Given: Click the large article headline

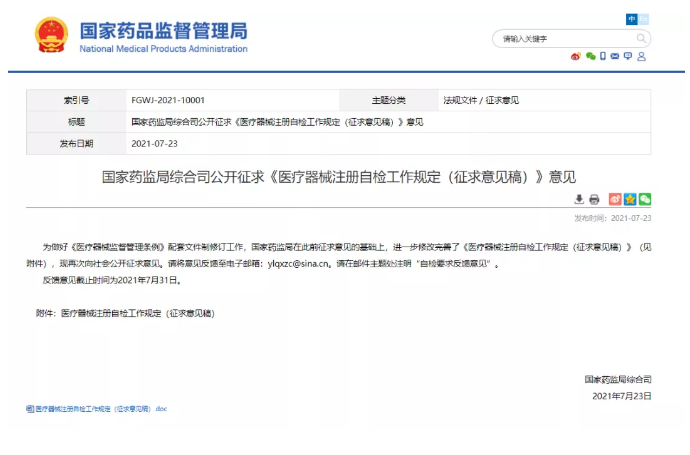Looking at the screenshot, I should (339, 177).
